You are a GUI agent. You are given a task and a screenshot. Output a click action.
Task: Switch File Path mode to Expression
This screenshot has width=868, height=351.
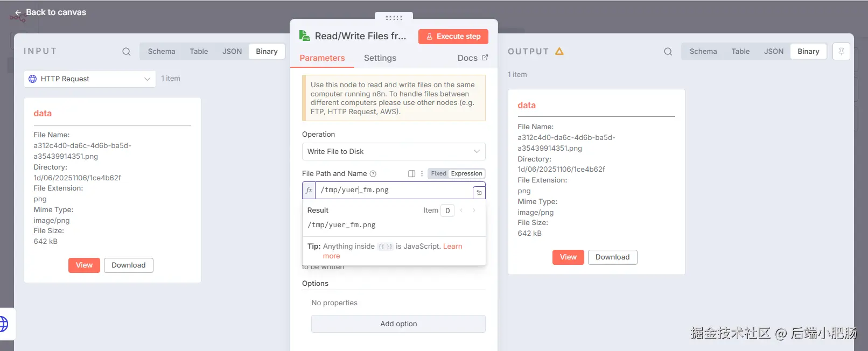466,173
